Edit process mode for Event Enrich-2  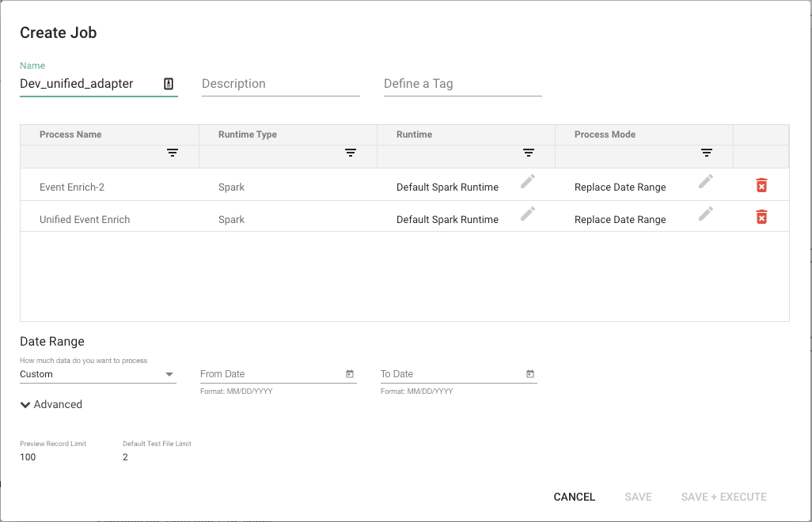[706, 182]
